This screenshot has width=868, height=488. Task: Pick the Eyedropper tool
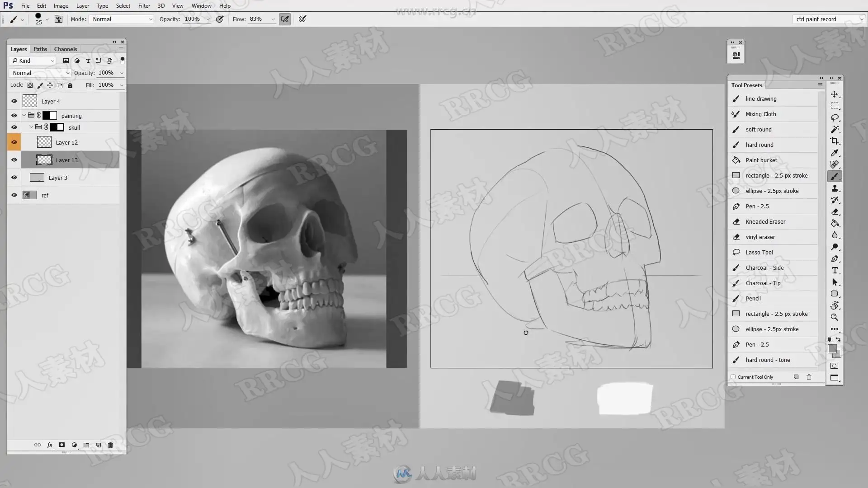[x=835, y=153]
